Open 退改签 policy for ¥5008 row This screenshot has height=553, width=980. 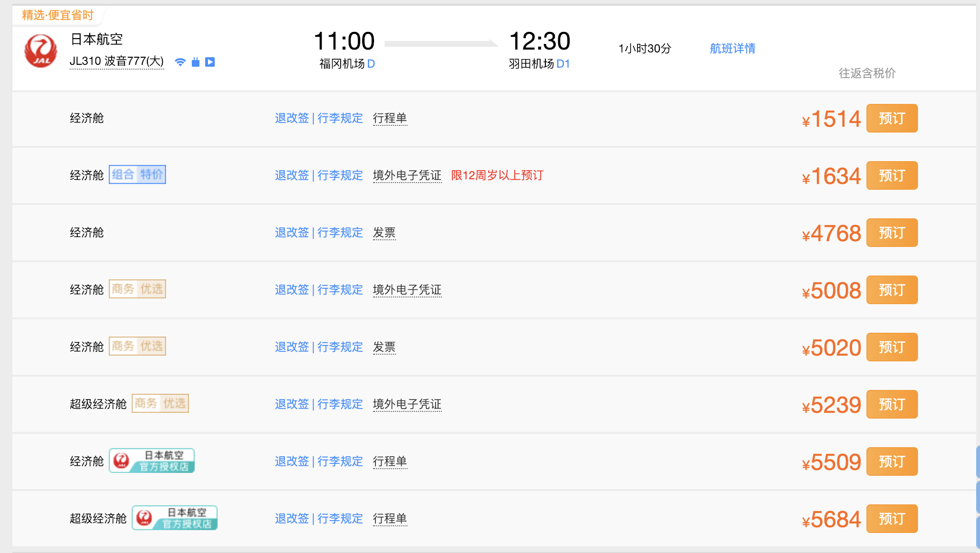pos(292,290)
